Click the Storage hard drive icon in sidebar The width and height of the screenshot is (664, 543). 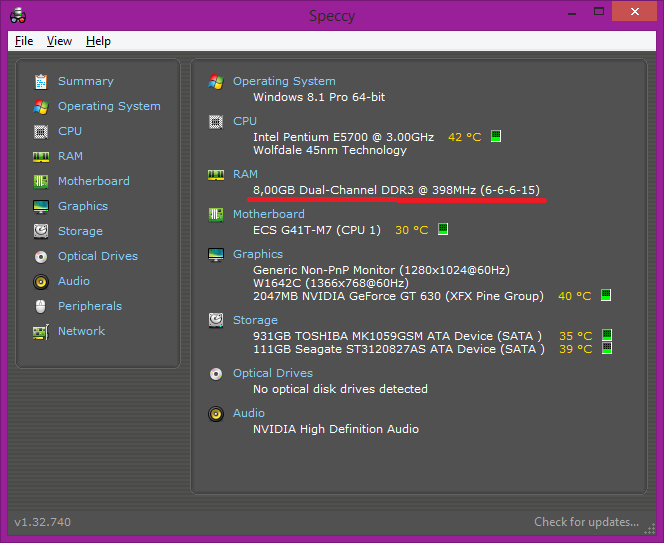(x=41, y=231)
